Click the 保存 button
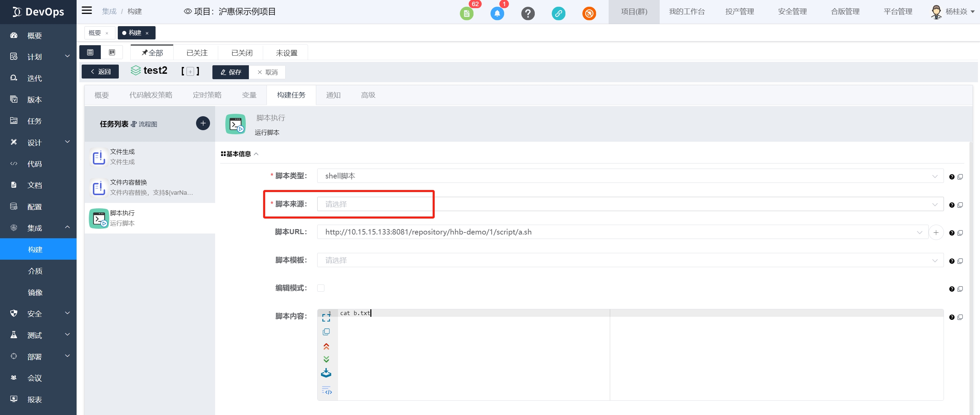980x415 pixels. click(230, 72)
